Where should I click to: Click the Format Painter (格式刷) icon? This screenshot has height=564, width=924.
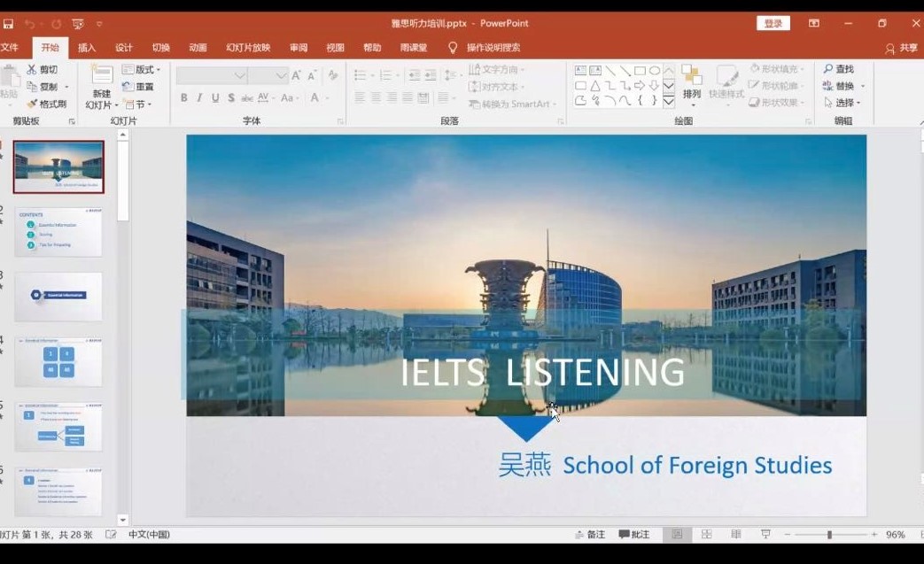pos(32,104)
